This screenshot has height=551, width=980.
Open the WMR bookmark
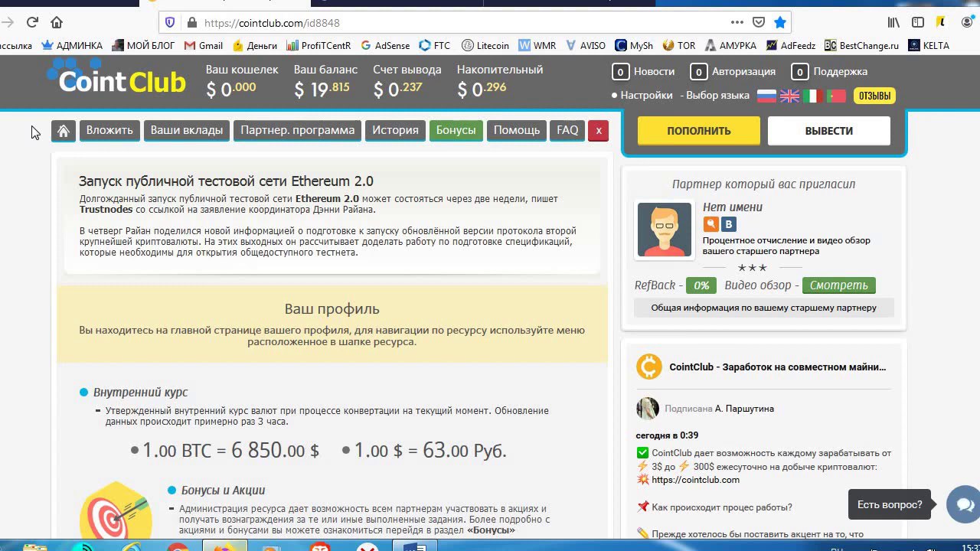[537, 45]
